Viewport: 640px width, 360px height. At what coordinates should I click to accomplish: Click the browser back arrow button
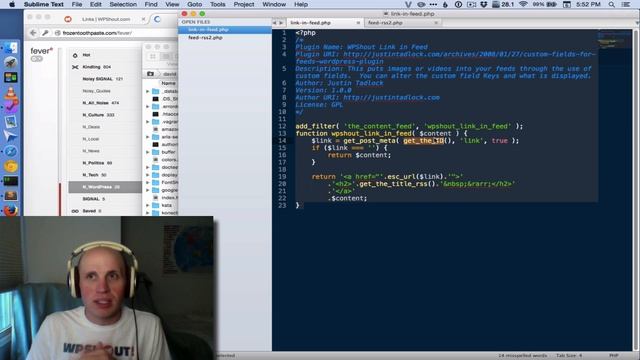click(33, 33)
